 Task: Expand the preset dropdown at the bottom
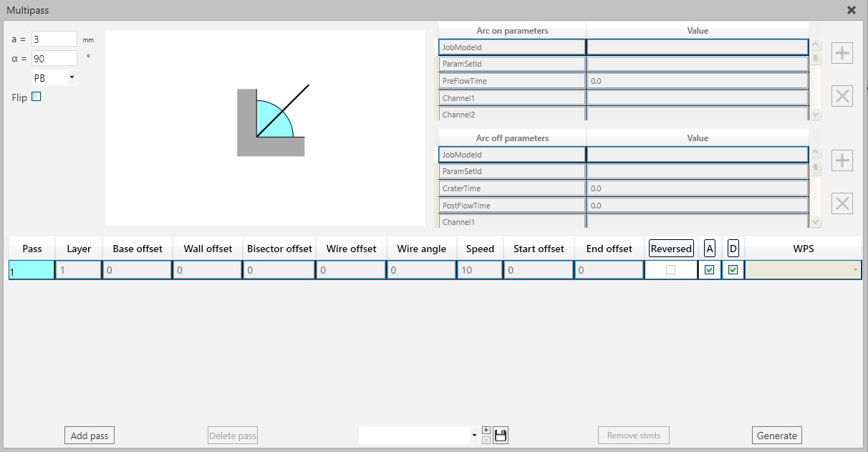coord(474,436)
